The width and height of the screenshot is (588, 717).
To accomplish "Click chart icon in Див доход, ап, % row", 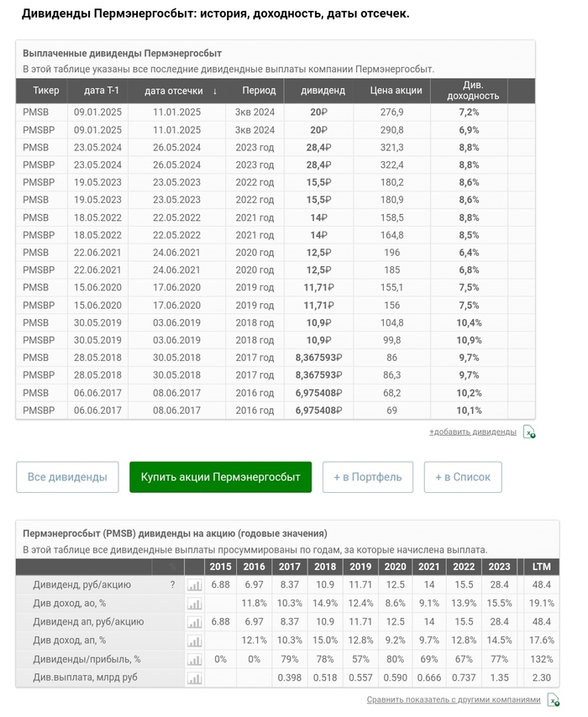I will (194, 641).
